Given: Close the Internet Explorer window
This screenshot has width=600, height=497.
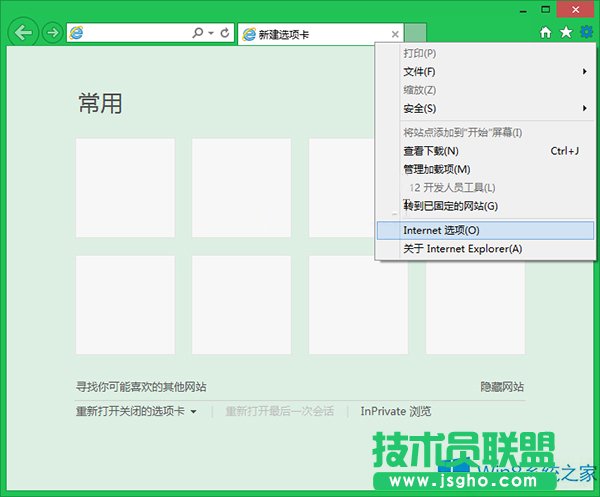Looking at the screenshot, I should click(576, 10).
